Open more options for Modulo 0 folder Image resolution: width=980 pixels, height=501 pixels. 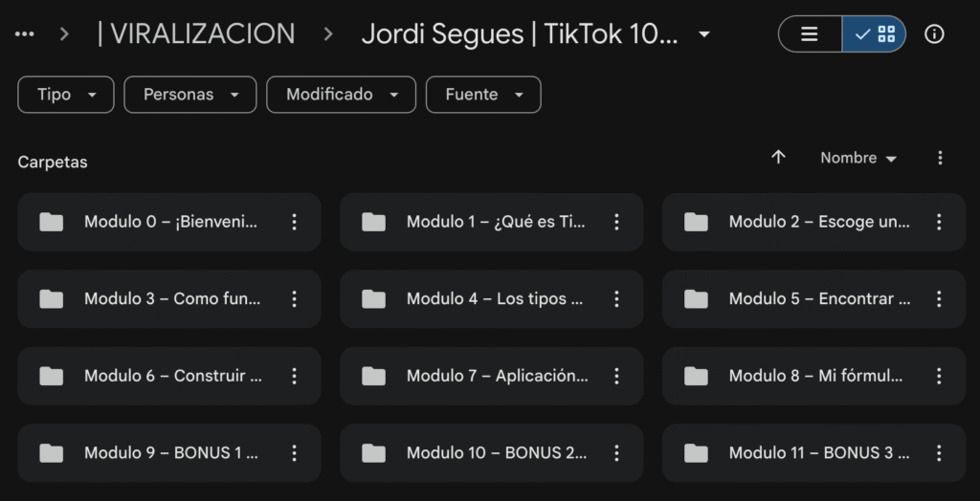coord(294,222)
